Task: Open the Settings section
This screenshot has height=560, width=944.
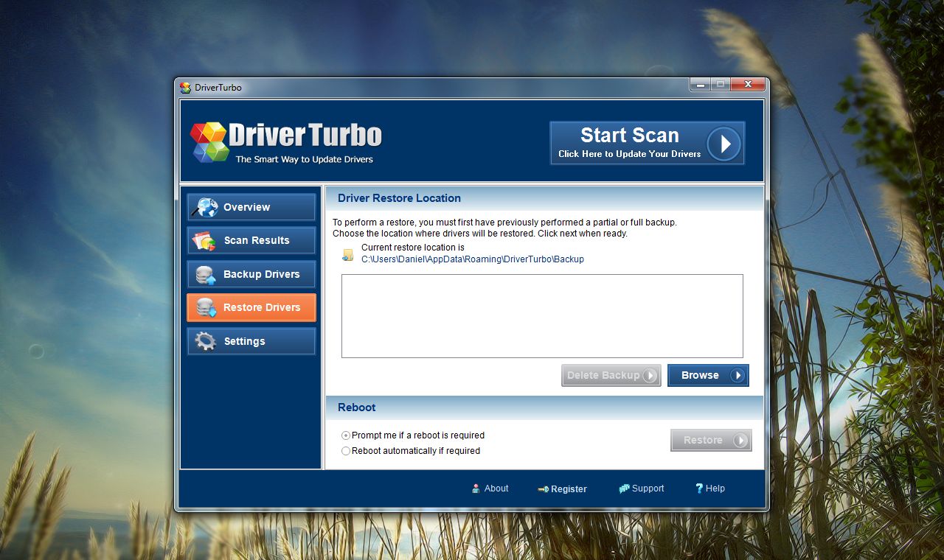Action: point(251,341)
